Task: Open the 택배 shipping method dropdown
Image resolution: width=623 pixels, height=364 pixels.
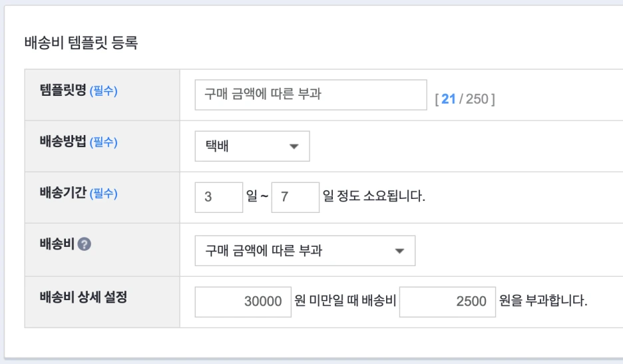Action: pyautogui.click(x=252, y=146)
